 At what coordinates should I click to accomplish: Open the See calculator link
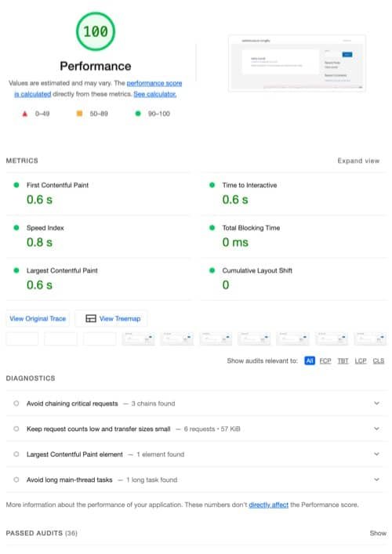[x=154, y=94]
